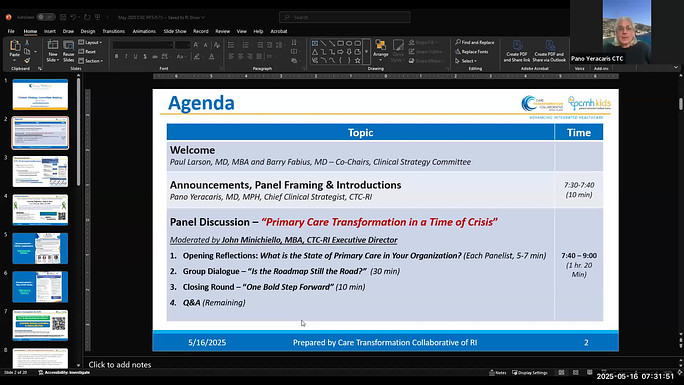The width and height of the screenshot is (684, 385).
Task: Toggle Align Left paragraph
Action: tap(231, 56)
